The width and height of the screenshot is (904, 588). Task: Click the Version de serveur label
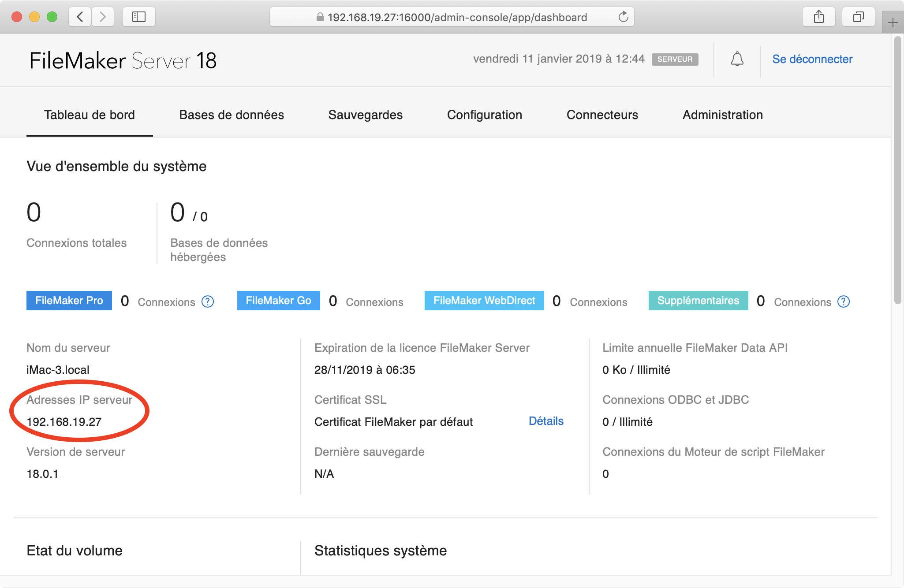(x=76, y=452)
